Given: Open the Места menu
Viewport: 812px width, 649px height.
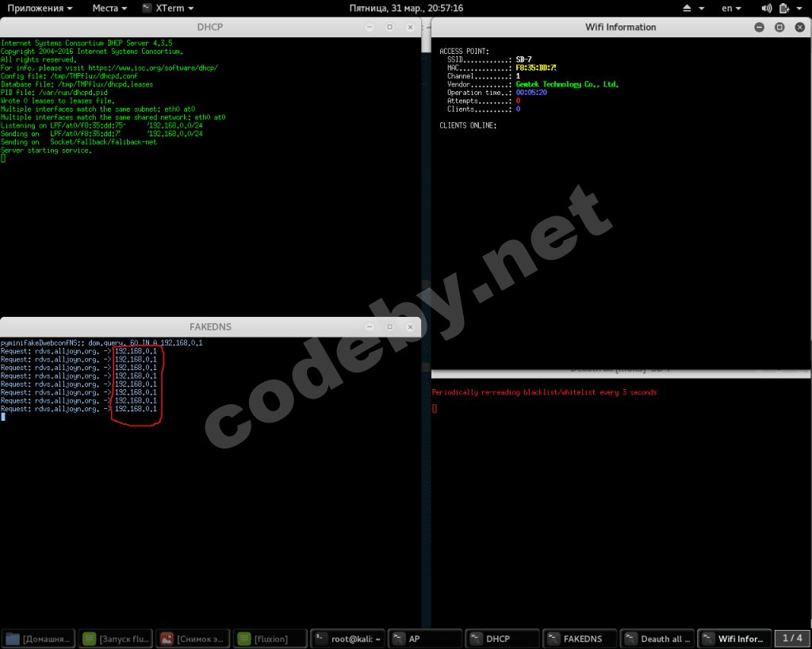Looking at the screenshot, I should (x=109, y=8).
